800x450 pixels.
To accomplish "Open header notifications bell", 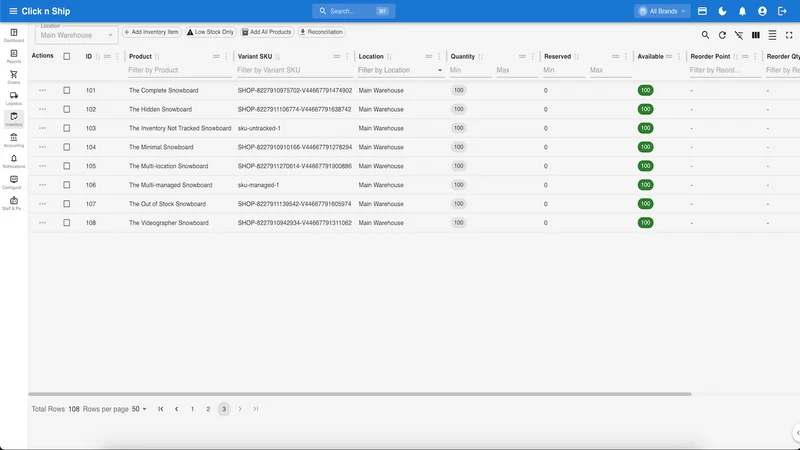I will (x=742, y=11).
